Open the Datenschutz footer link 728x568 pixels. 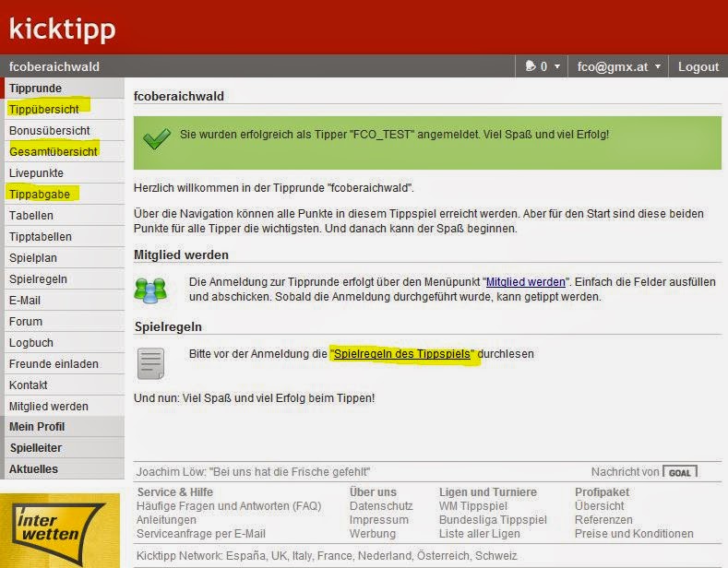[x=381, y=506]
